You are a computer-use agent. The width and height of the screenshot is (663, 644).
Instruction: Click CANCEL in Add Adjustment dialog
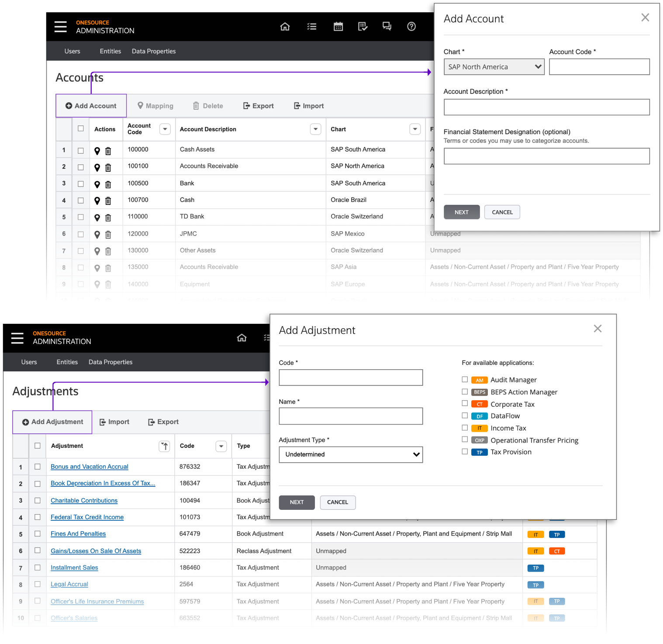338,502
